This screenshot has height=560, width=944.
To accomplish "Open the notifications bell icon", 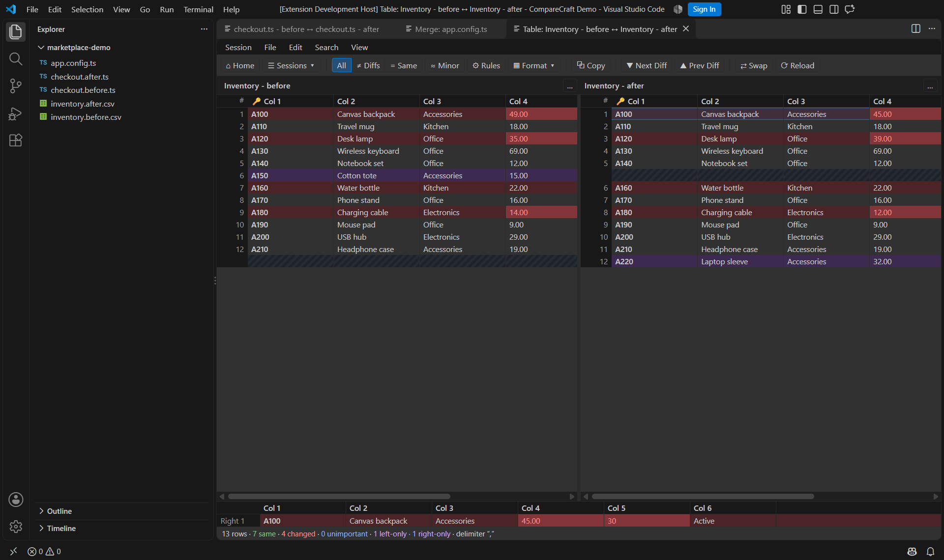I will coord(930,552).
